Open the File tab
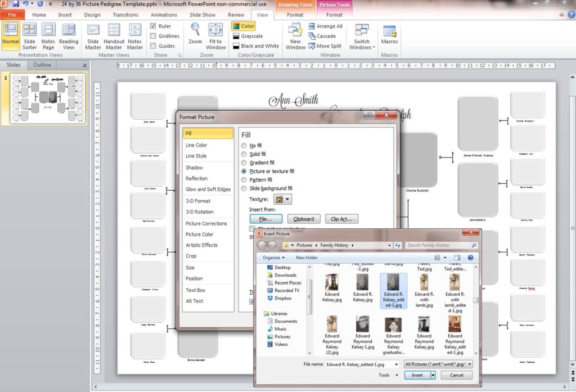 point(12,15)
